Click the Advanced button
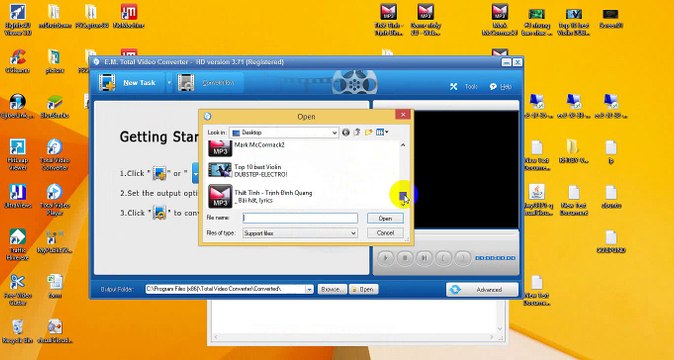This screenshot has width=674, height=360. click(x=482, y=290)
